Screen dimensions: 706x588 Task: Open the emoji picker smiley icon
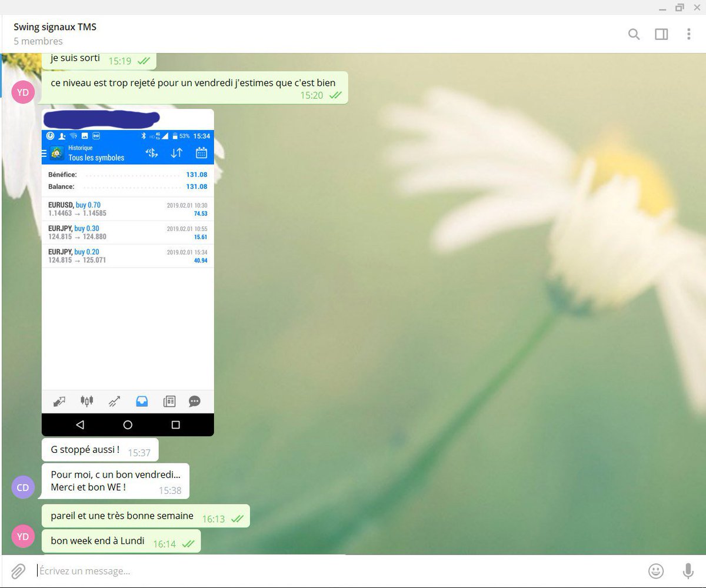tap(656, 571)
